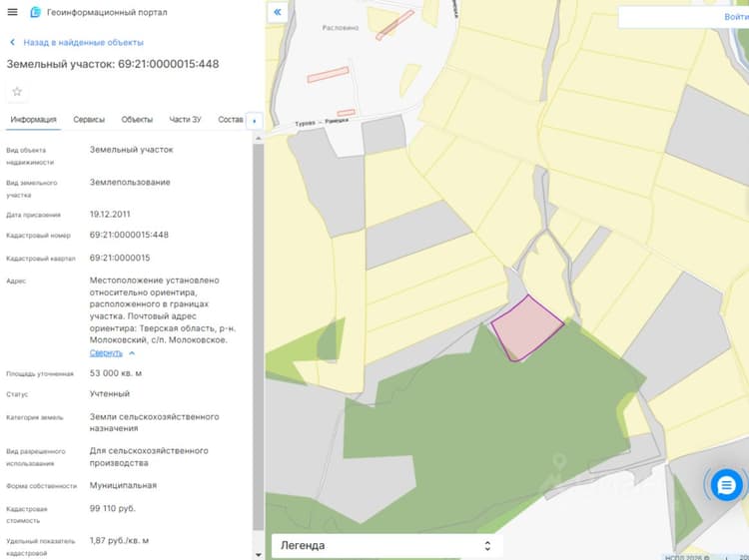Open the Состав tab
The image size is (749, 560).
pos(231,120)
